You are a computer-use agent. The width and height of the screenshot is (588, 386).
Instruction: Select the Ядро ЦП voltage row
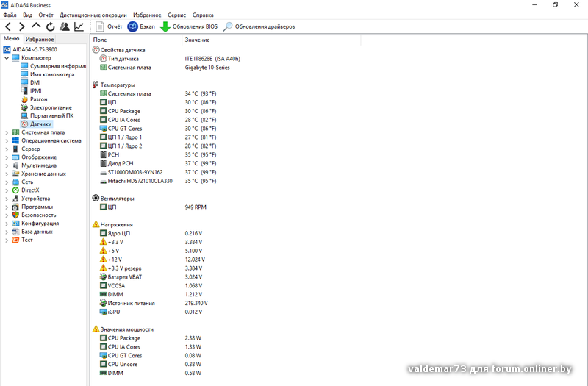(151, 233)
